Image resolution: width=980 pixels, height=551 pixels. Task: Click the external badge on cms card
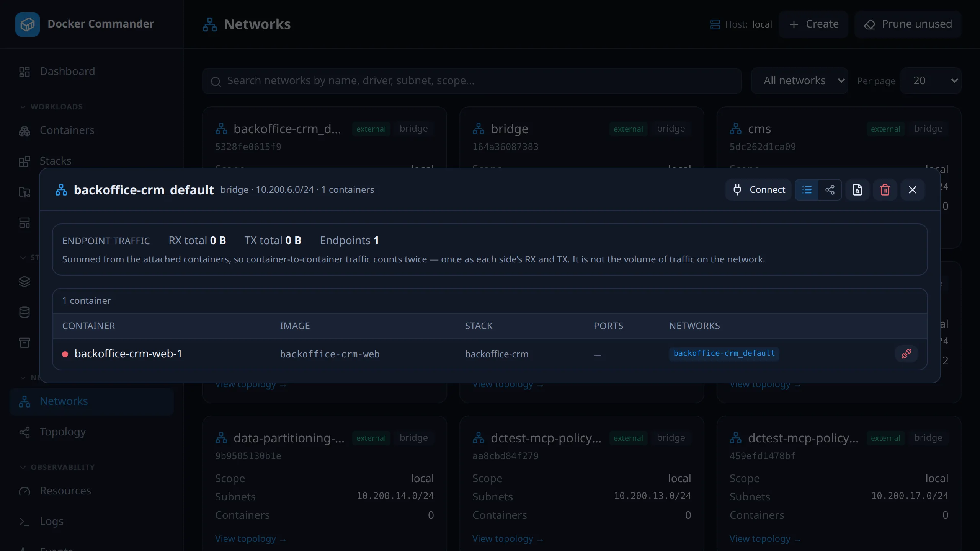coord(885,129)
